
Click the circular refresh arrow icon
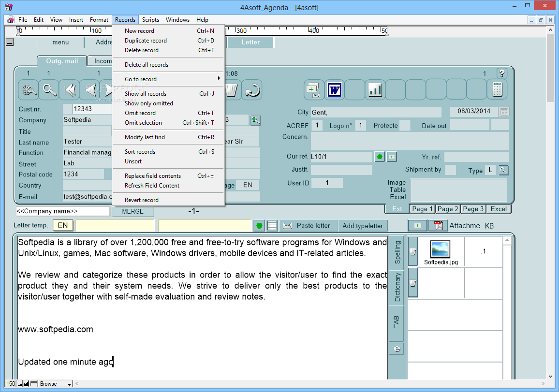pos(252,90)
